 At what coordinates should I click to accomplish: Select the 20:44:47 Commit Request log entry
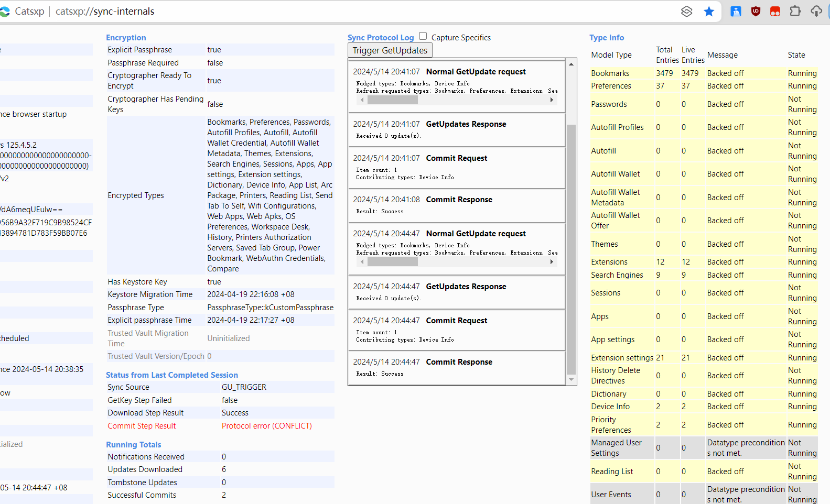(456, 330)
